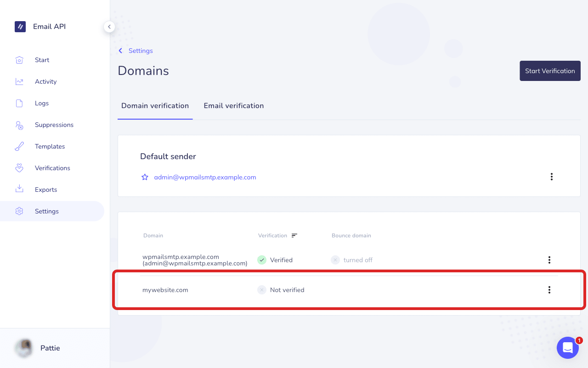Click the Suppressions icon in sidebar
588x368 pixels.
click(19, 125)
